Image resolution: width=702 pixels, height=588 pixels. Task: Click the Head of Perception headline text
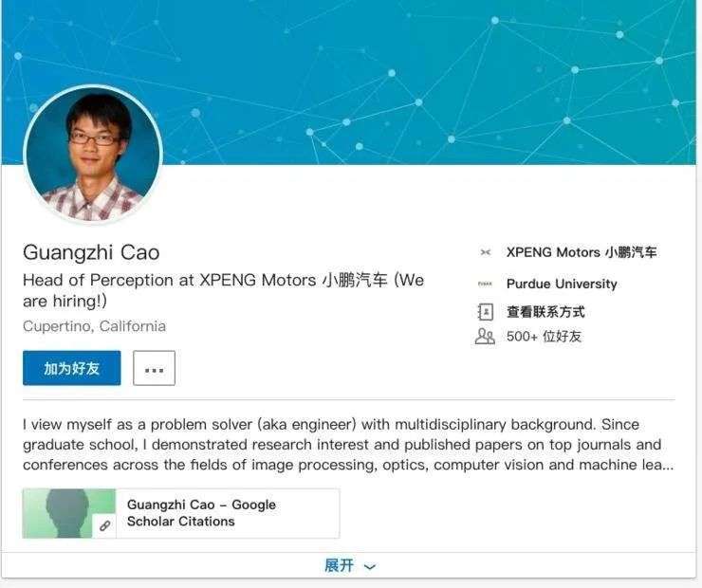point(223,290)
